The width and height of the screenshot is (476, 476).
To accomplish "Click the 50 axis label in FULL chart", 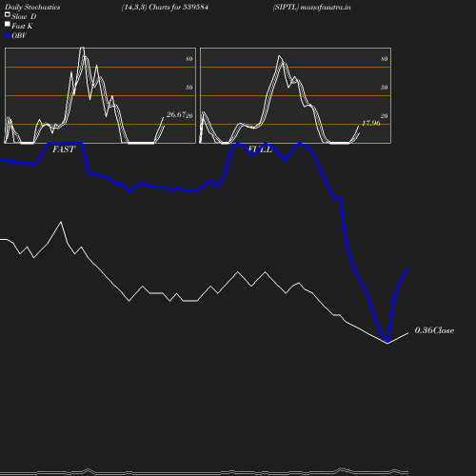I will click(385, 88).
